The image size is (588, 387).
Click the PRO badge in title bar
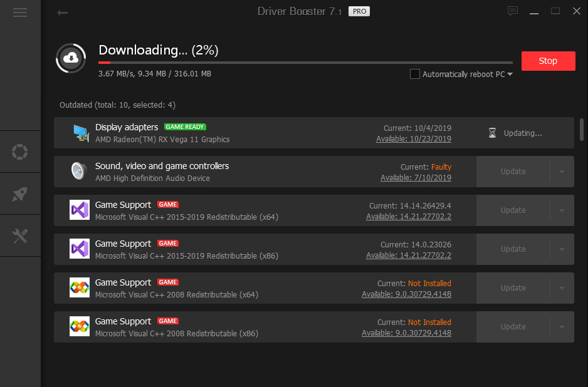tap(359, 11)
